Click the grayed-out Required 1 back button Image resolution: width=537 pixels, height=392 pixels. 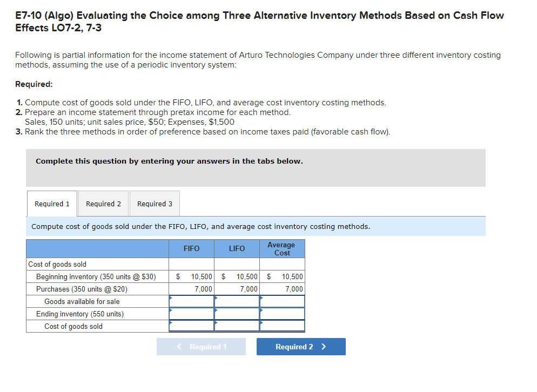(201, 346)
